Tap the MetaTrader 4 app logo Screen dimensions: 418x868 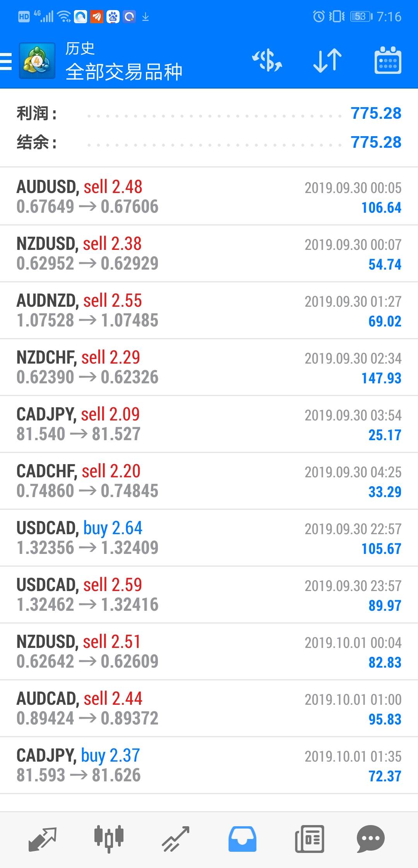pos(37,61)
